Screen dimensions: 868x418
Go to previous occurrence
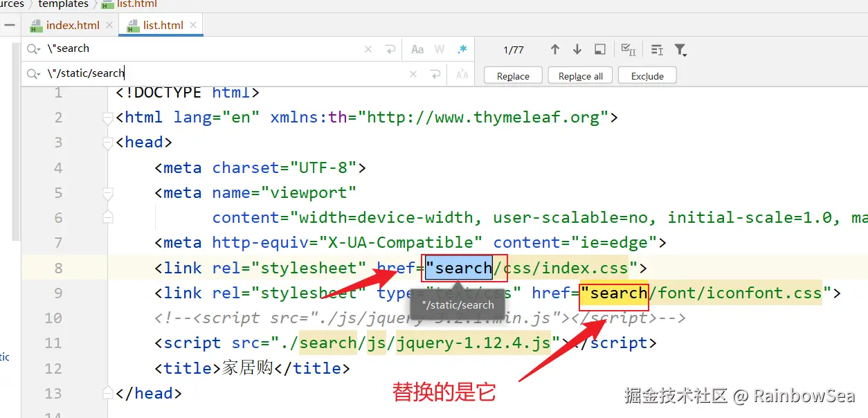click(555, 49)
